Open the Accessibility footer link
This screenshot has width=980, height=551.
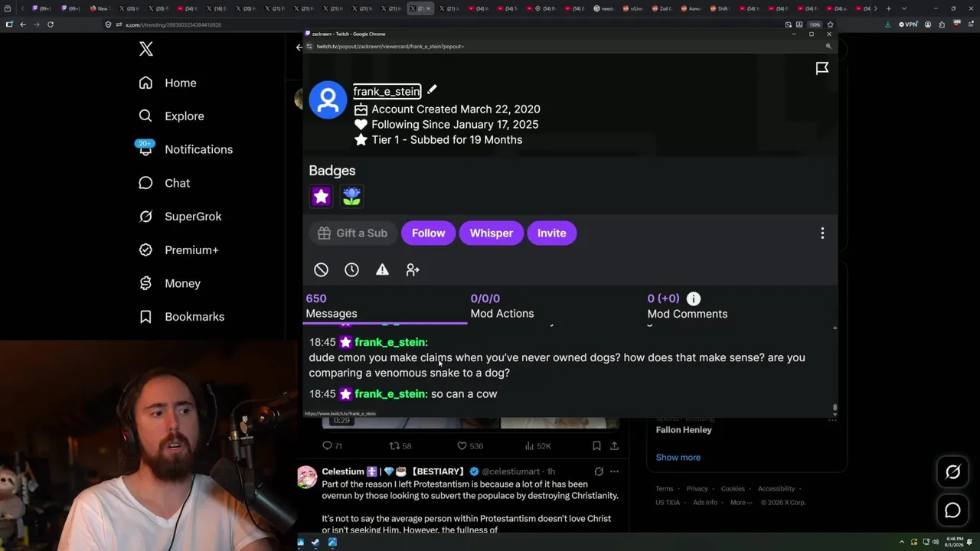(776, 489)
